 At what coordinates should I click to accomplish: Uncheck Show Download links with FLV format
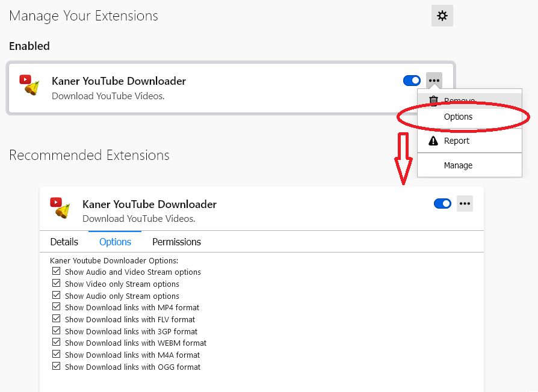57,319
